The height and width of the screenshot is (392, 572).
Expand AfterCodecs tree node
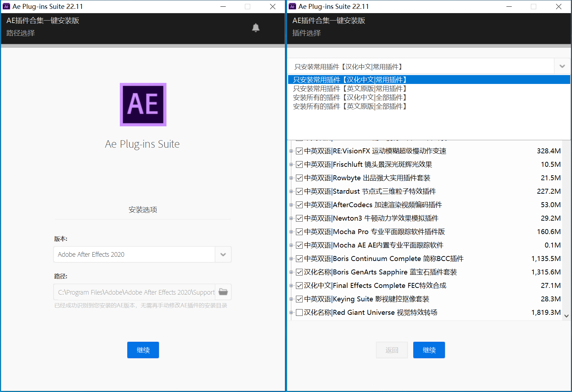tap(291, 205)
